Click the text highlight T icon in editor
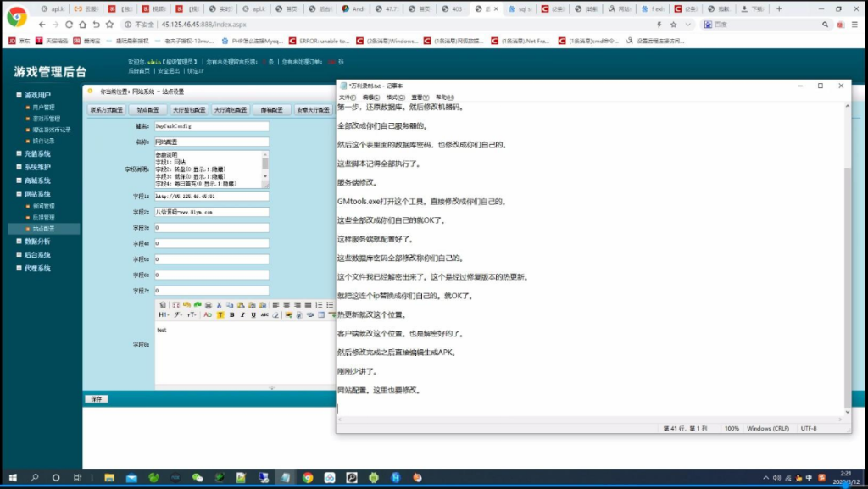868x489 pixels. coord(220,315)
